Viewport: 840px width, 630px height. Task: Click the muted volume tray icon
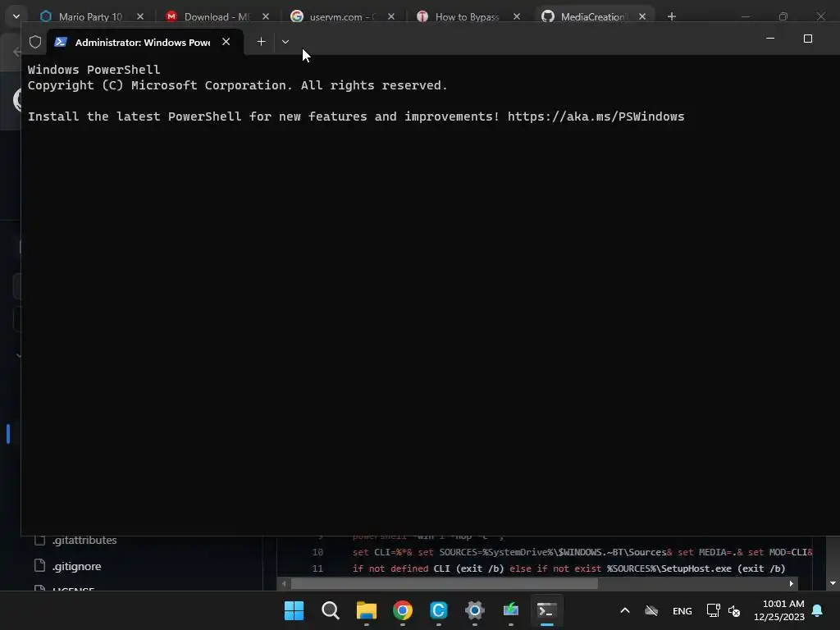(734, 610)
